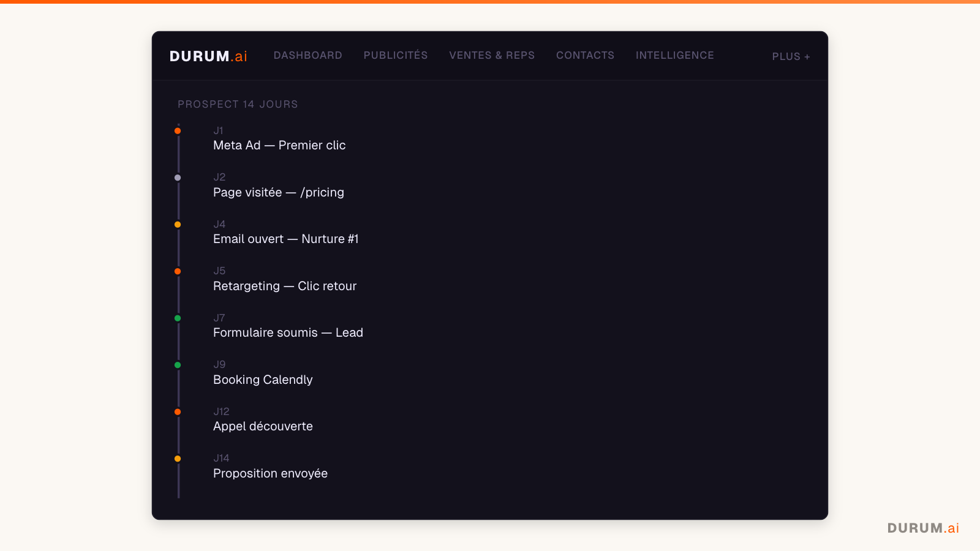Image resolution: width=980 pixels, height=551 pixels.
Task: Switch to the Publicités tab
Action: click(x=396, y=55)
